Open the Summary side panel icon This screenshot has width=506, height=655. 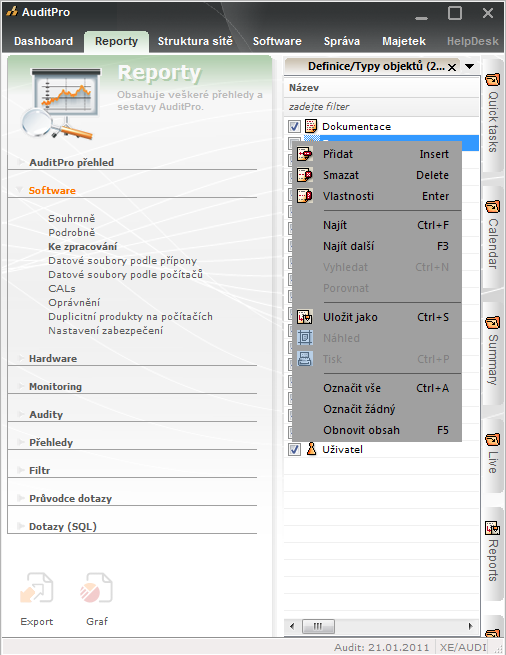tap(493, 322)
